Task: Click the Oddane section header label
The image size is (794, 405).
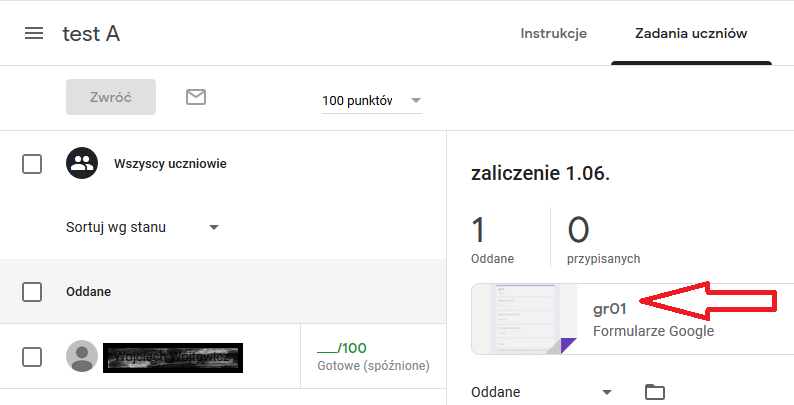Action: click(89, 292)
